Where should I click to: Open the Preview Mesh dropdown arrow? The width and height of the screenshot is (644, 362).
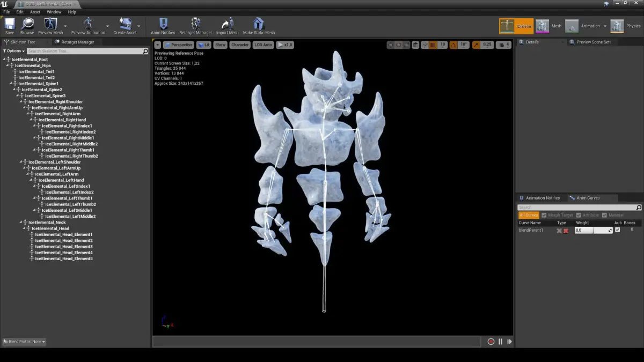coord(65,25)
